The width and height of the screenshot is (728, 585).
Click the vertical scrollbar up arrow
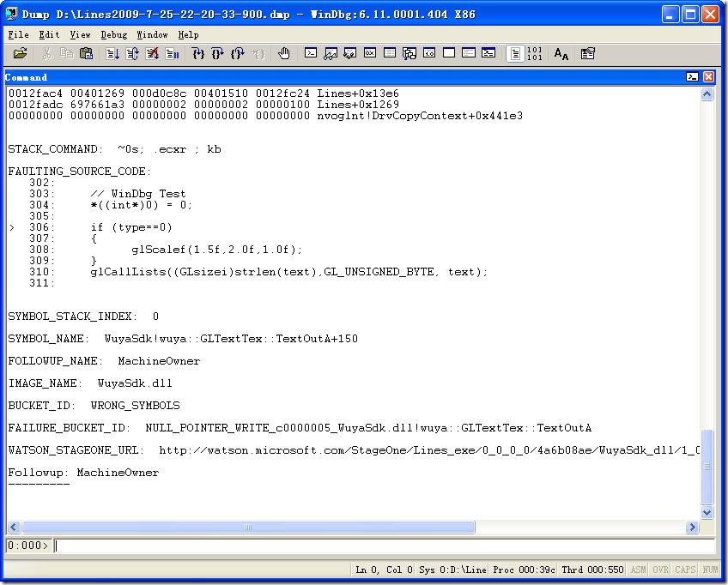tap(707, 94)
